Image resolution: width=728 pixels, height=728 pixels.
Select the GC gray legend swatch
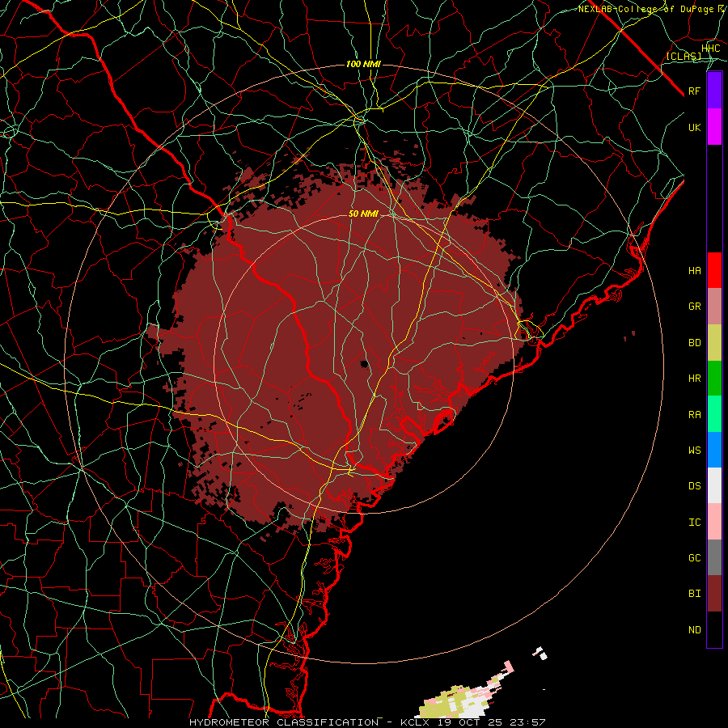(x=714, y=557)
